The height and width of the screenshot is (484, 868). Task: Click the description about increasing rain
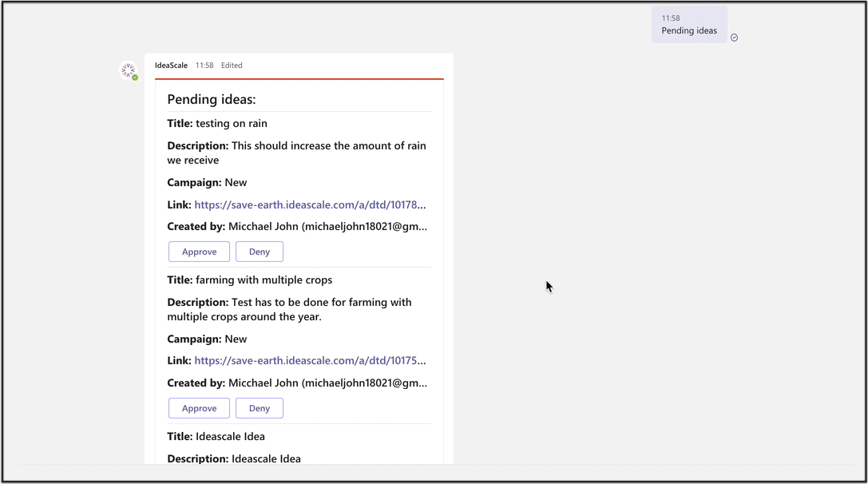point(297,153)
